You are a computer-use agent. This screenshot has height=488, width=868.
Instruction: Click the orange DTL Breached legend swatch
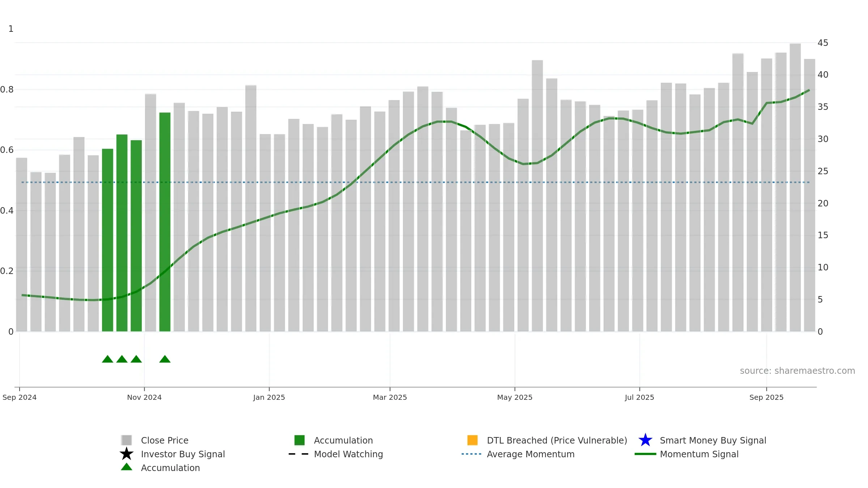click(472, 440)
